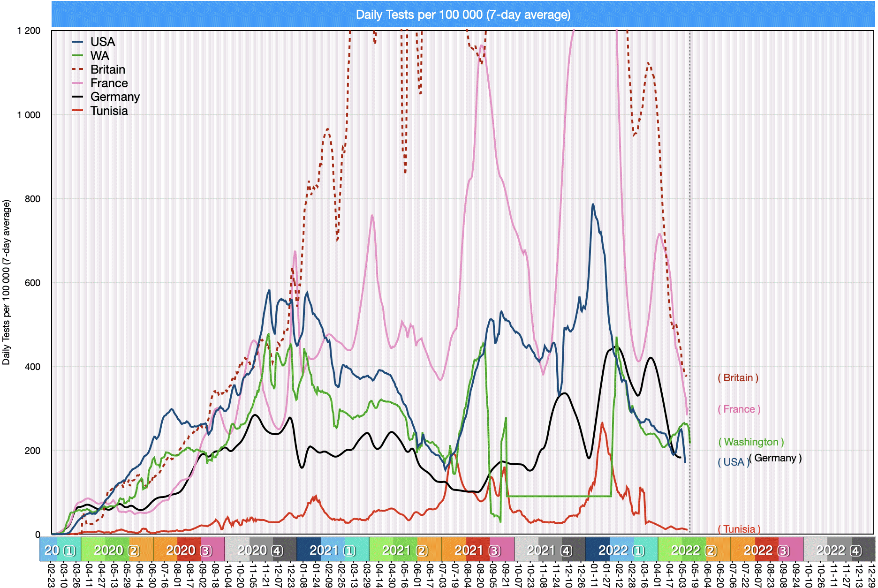Image resolution: width=878 pixels, height=588 pixels.
Task: Click the (Tunisia) end-of-line label
Action: click(739, 529)
